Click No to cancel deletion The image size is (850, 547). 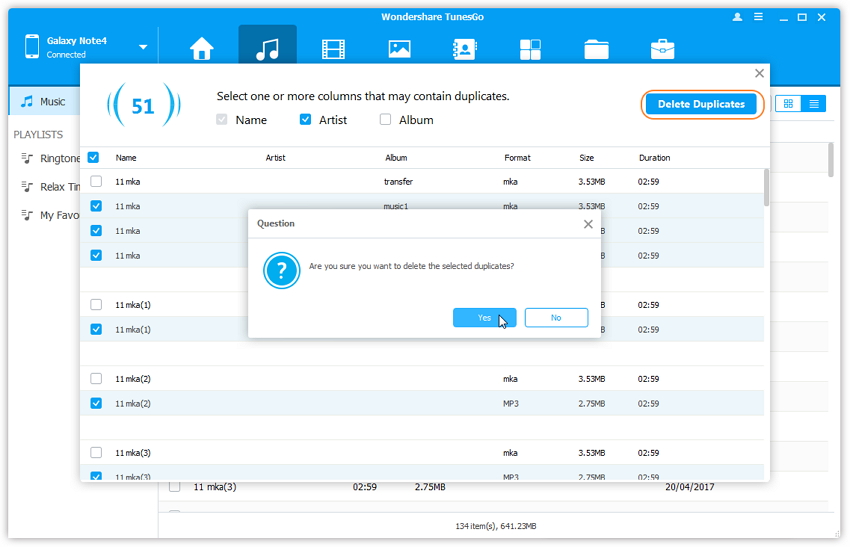[556, 318]
